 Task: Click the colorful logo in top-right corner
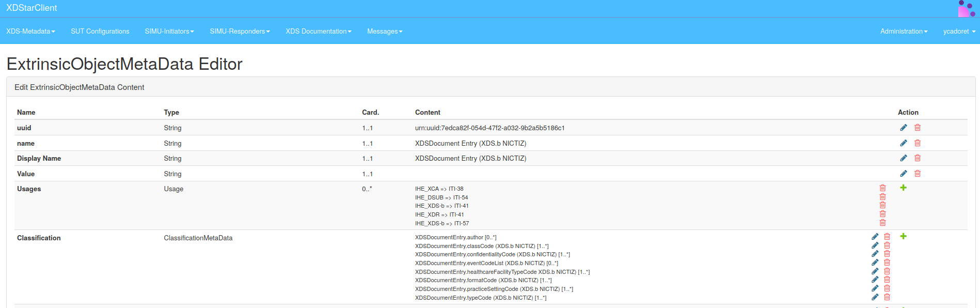966,8
